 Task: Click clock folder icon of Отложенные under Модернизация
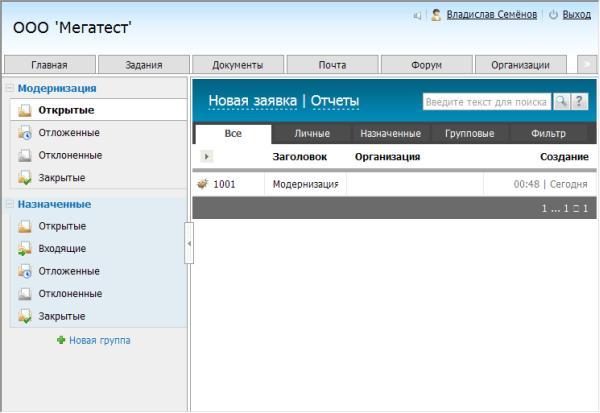tap(25, 133)
